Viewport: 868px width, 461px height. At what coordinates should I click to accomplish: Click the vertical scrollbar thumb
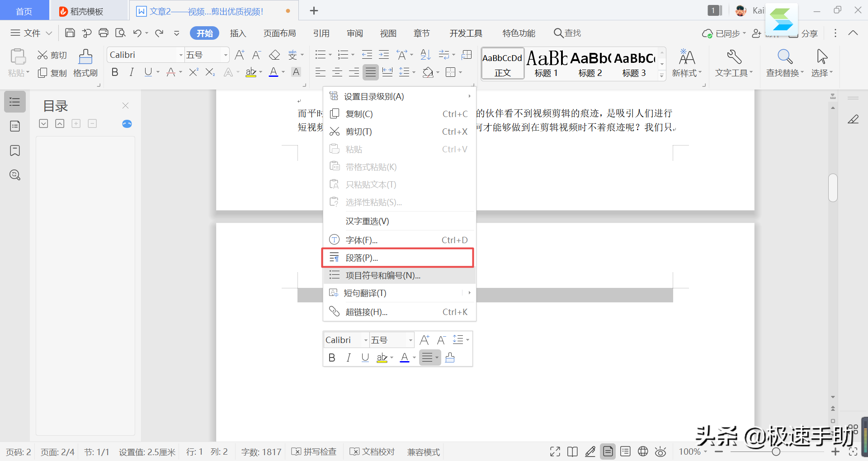point(833,188)
